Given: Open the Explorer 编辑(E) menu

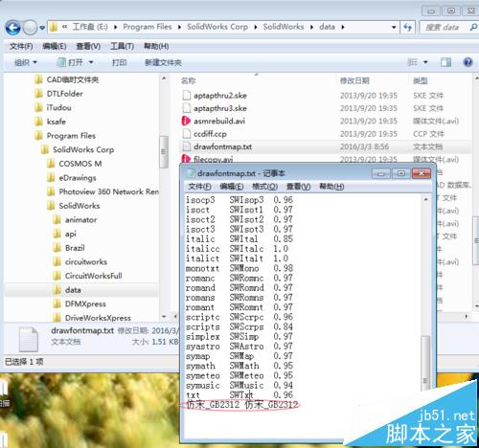Looking at the screenshot, I should 55,46.
